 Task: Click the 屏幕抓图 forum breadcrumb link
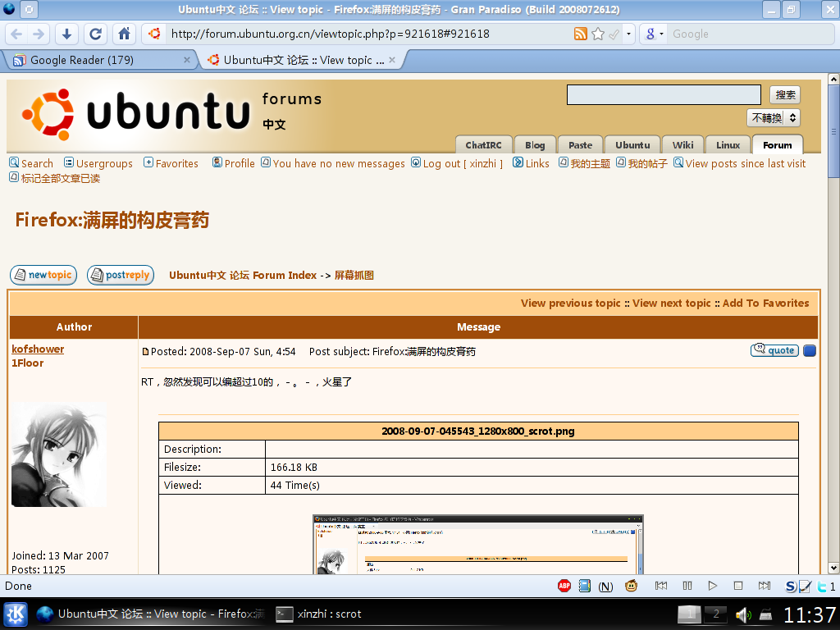[354, 276]
